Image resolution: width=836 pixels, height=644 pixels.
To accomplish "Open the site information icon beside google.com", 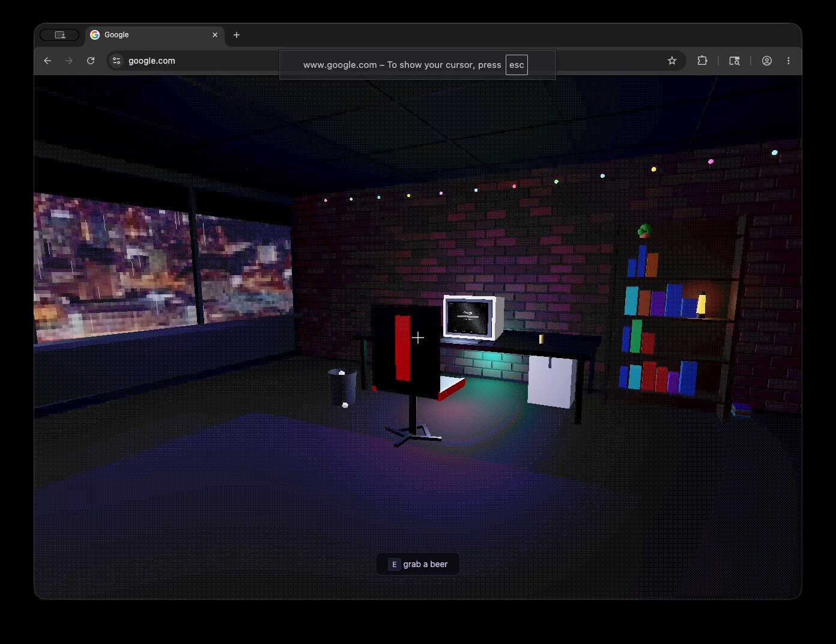I will [x=117, y=61].
